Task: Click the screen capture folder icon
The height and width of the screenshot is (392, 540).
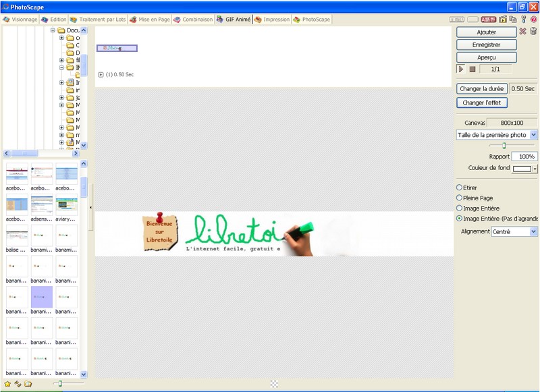Action: 503,20
